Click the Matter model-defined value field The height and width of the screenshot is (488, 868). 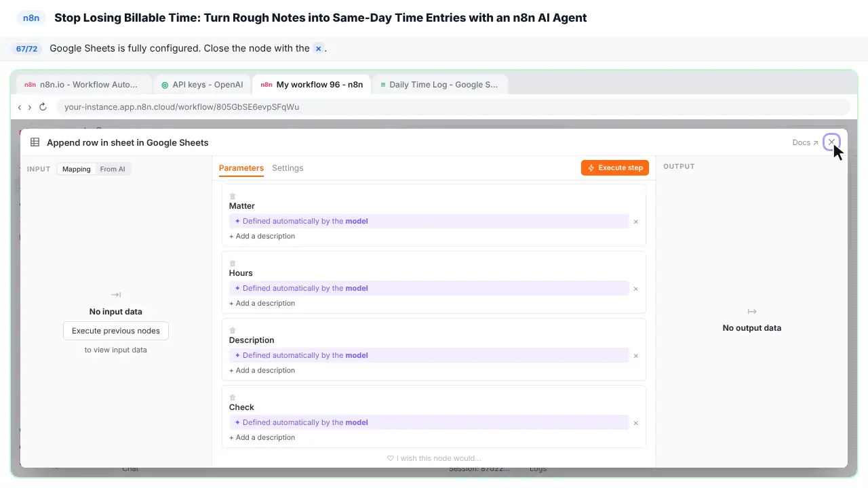[429, 221]
